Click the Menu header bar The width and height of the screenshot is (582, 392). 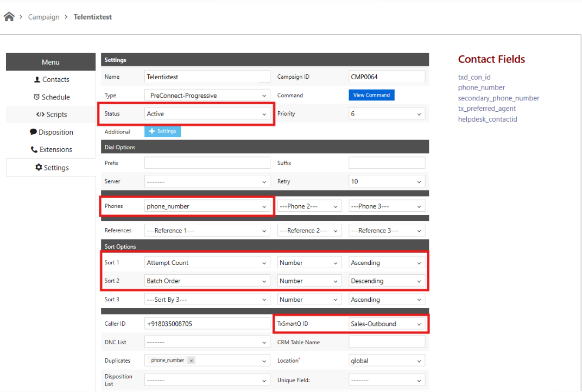(x=51, y=62)
